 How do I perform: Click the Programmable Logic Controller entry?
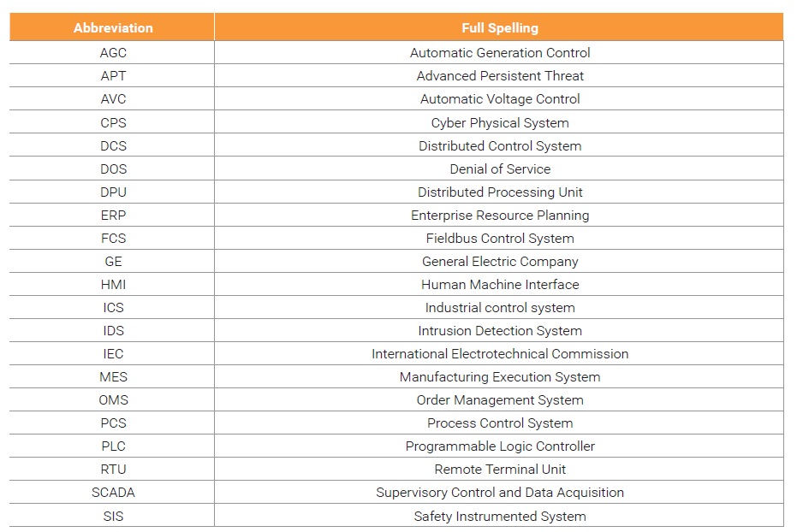pos(500,446)
